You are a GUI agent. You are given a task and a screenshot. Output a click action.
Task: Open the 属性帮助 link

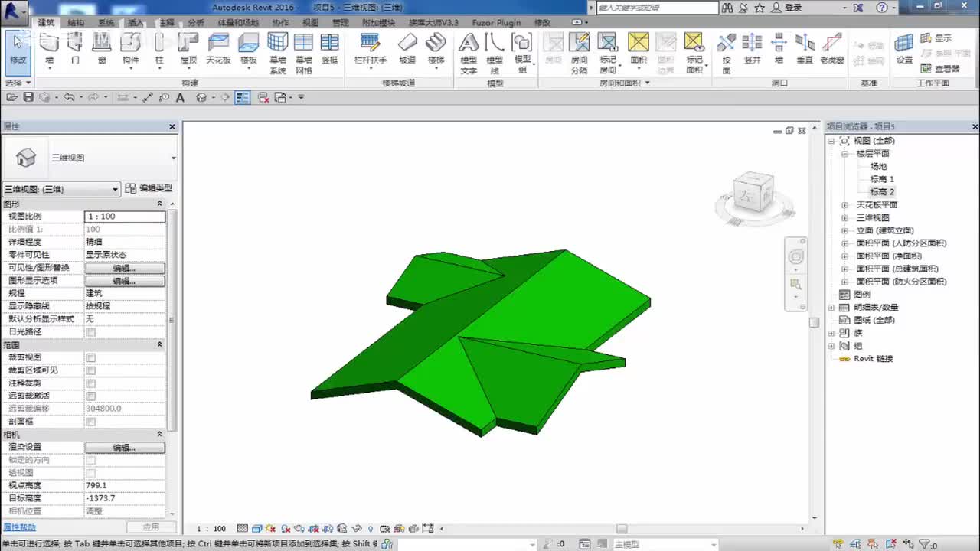[x=19, y=527]
